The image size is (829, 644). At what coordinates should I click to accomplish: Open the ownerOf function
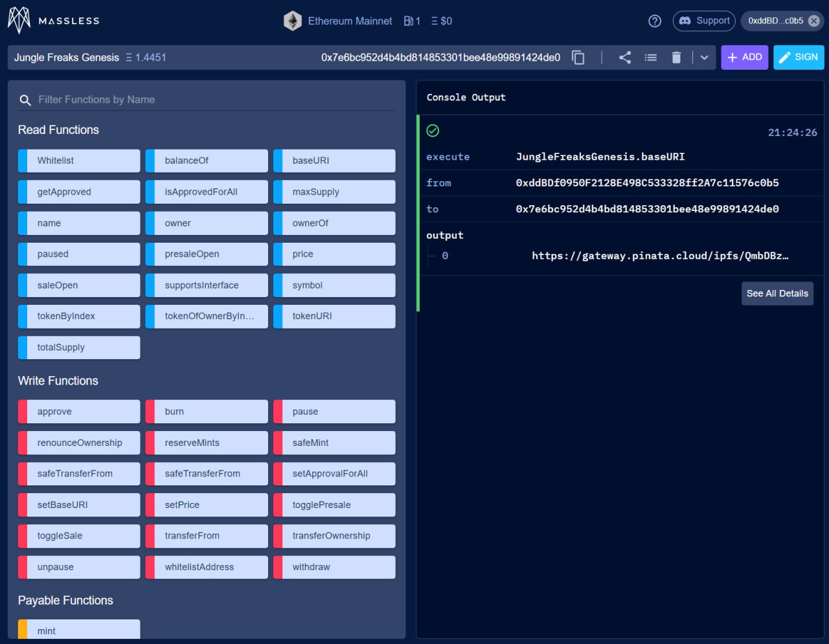(334, 223)
